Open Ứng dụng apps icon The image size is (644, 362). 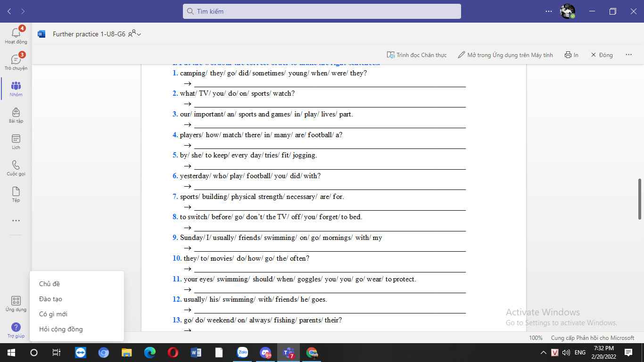[16, 304]
